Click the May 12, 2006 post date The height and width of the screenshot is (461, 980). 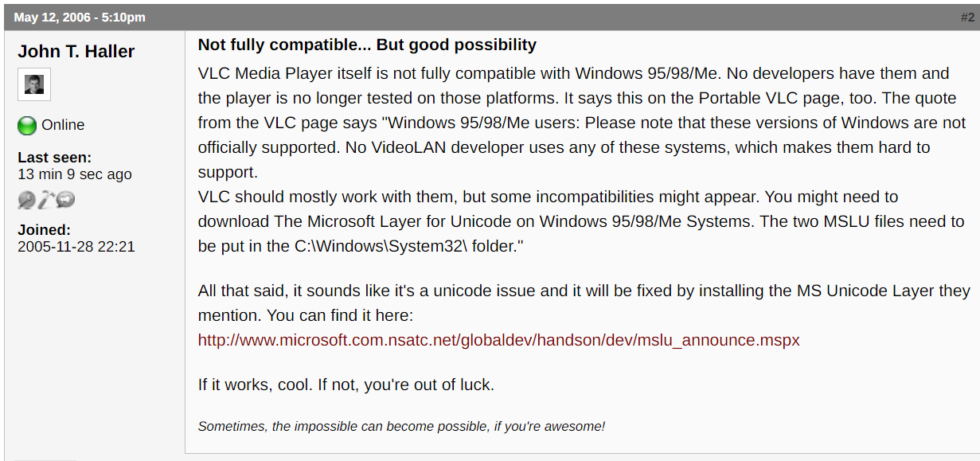tap(80, 17)
